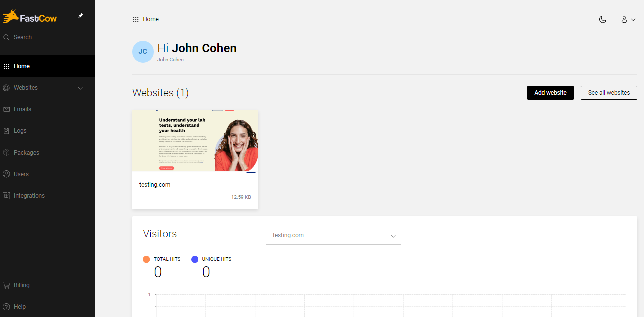Expand the Websites submenu chevron

tap(81, 88)
